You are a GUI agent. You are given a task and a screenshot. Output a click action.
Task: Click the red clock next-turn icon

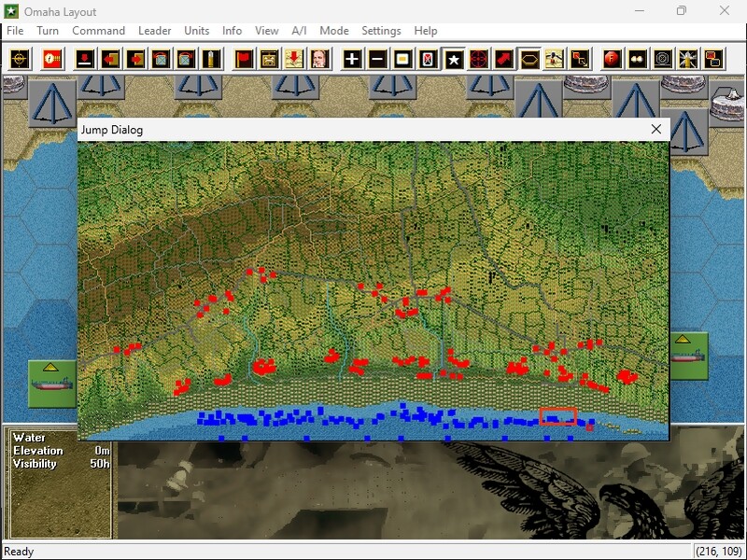(52, 59)
